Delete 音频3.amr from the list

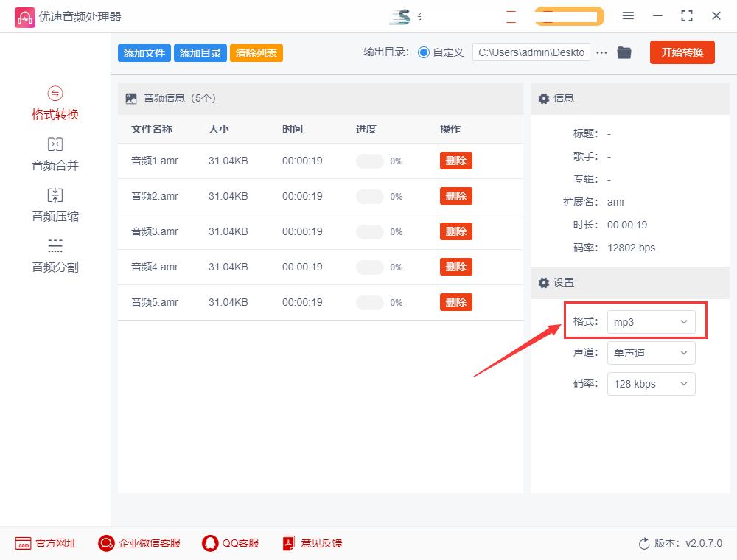[455, 231]
